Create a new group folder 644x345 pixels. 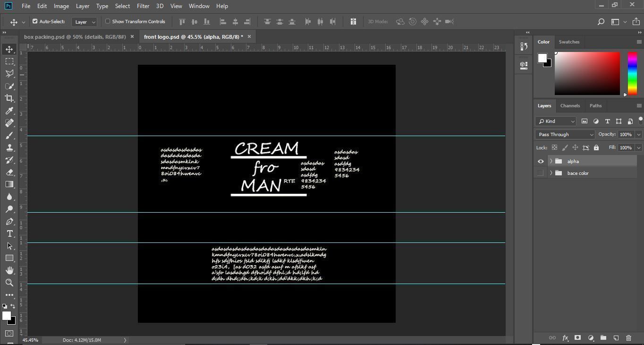(603, 338)
